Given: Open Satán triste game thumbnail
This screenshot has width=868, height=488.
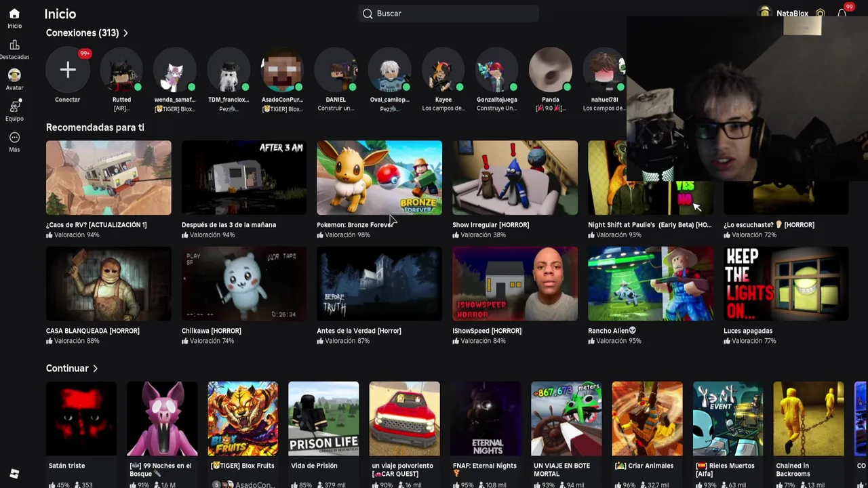Looking at the screenshot, I should tap(81, 419).
